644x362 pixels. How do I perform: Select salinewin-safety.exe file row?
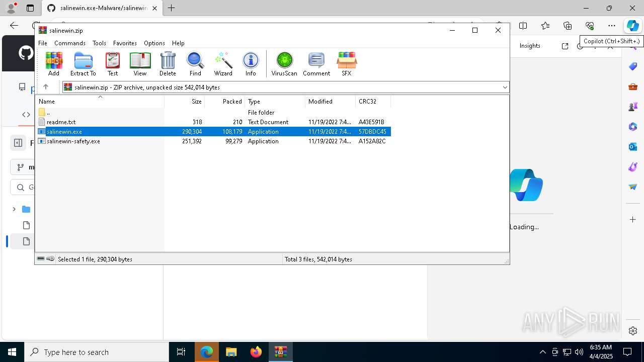click(213, 141)
